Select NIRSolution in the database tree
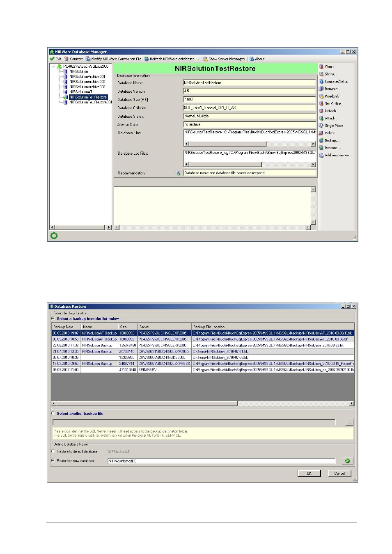This screenshot has height=554, width=392. [79, 71]
